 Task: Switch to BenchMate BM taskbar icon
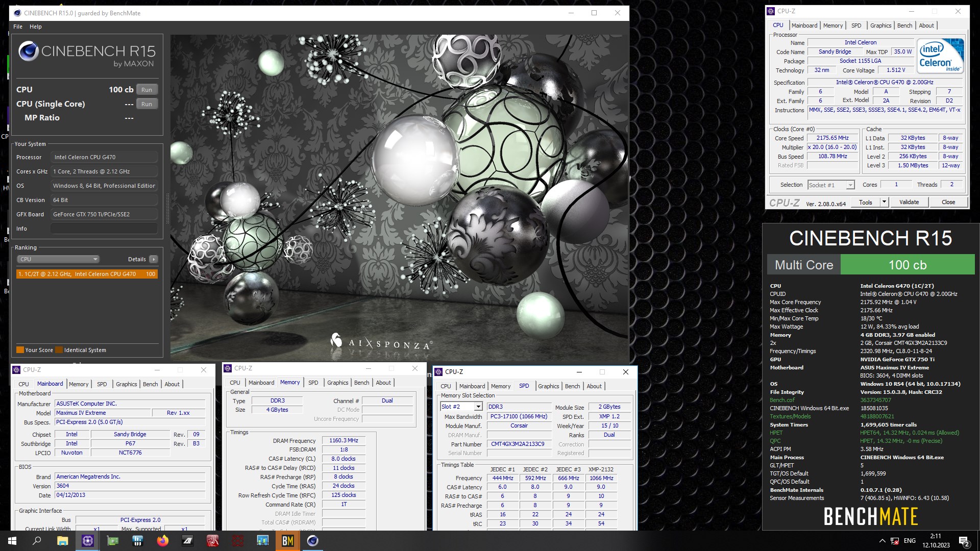pyautogui.click(x=287, y=541)
